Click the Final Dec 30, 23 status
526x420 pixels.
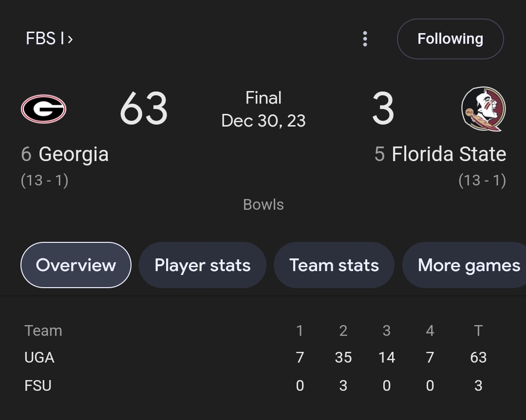coord(263,110)
